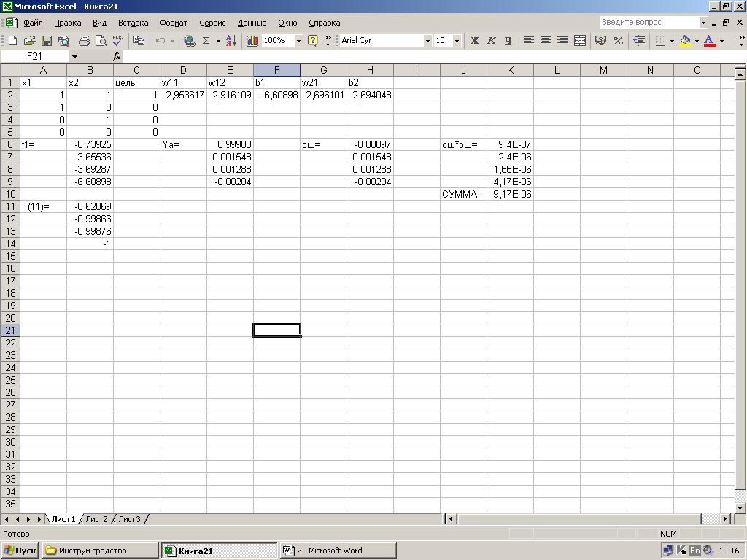
Task: Launch the Chart Wizard
Action: 252,41
